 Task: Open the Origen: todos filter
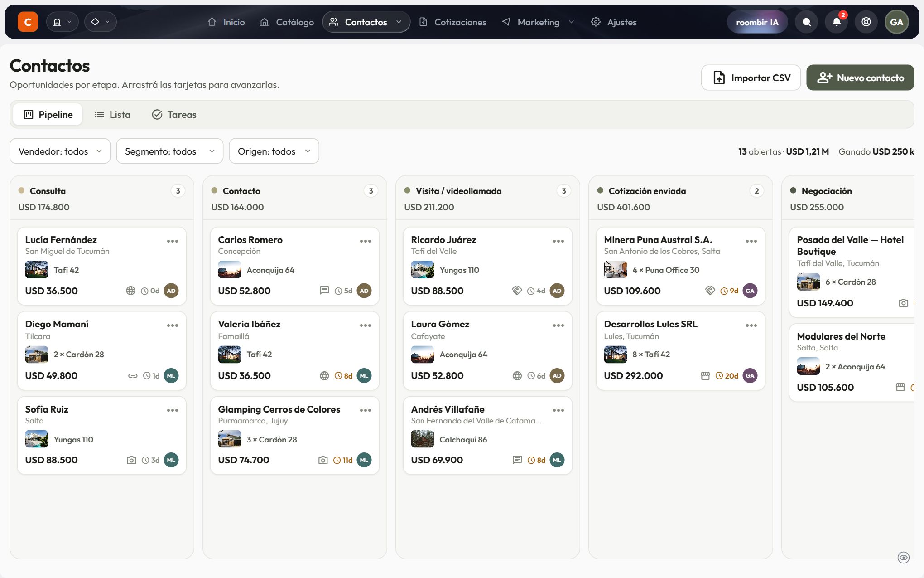[x=274, y=151]
